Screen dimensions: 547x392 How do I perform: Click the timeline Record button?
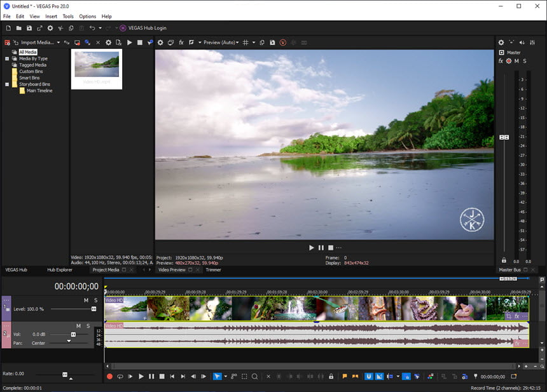coord(109,377)
